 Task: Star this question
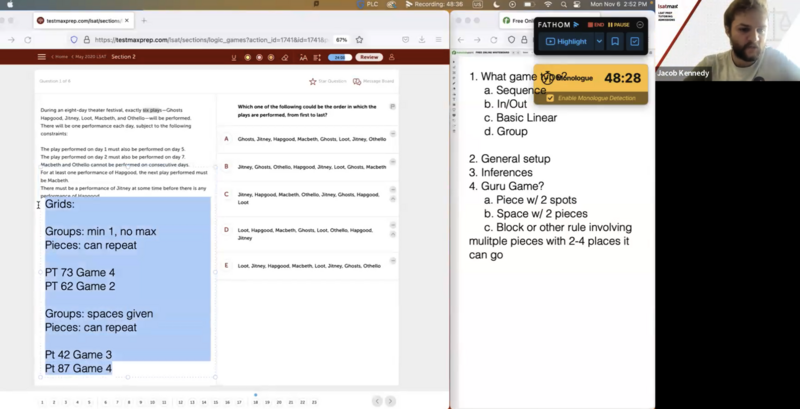click(x=313, y=81)
